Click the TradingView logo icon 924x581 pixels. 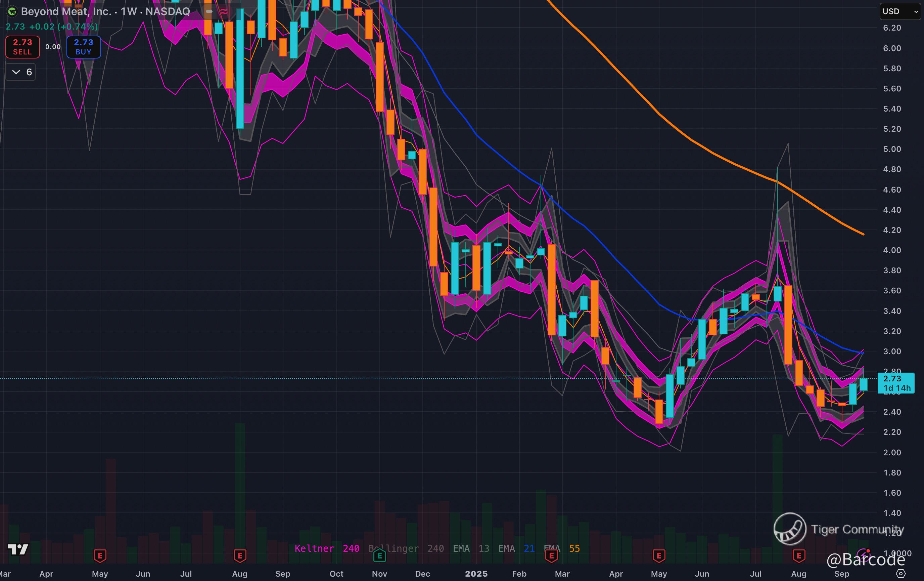pos(18,549)
